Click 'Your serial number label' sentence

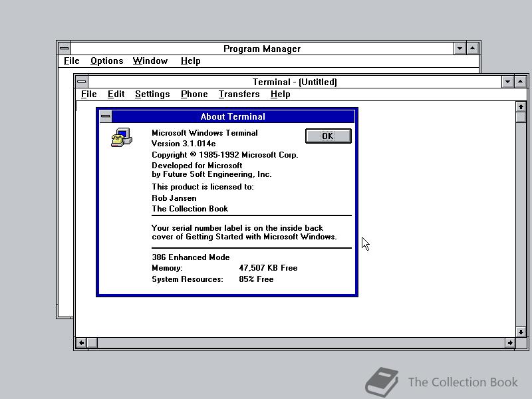pyautogui.click(x=244, y=232)
